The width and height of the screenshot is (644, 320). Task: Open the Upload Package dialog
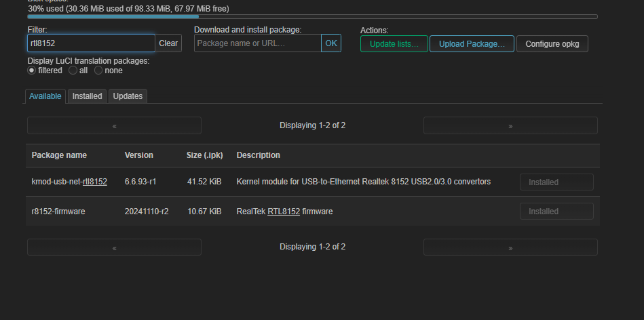(472, 44)
